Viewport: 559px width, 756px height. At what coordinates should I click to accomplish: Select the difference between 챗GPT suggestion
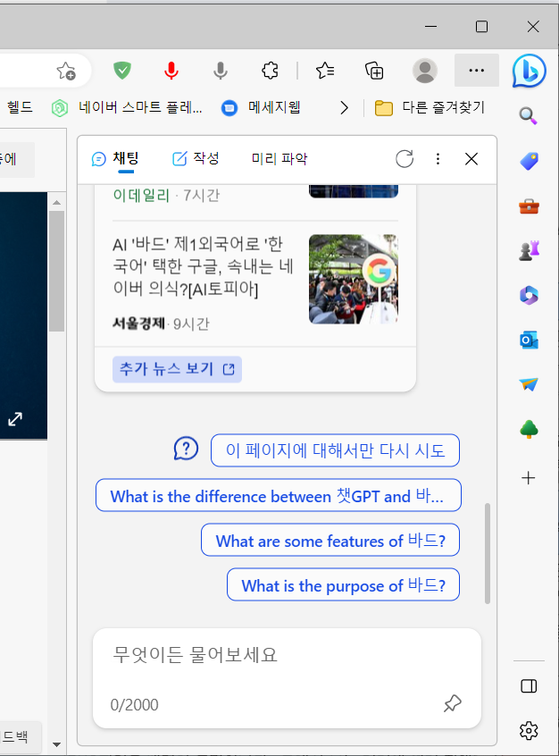(278, 495)
